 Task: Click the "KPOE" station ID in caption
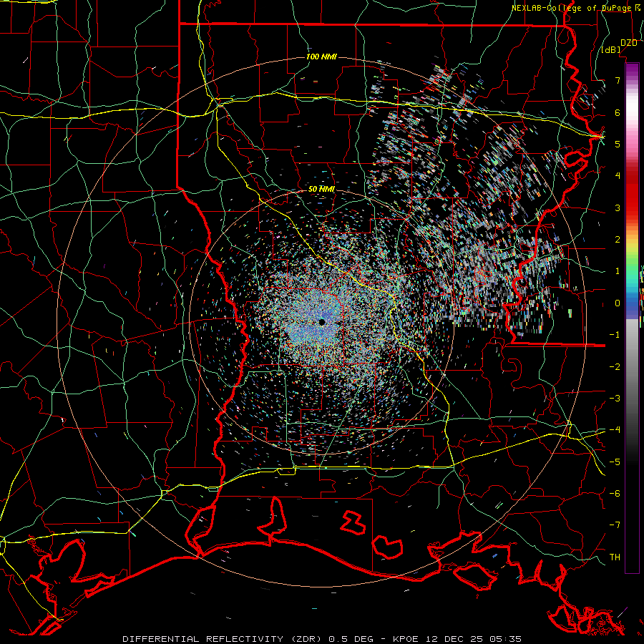[406, 639]
